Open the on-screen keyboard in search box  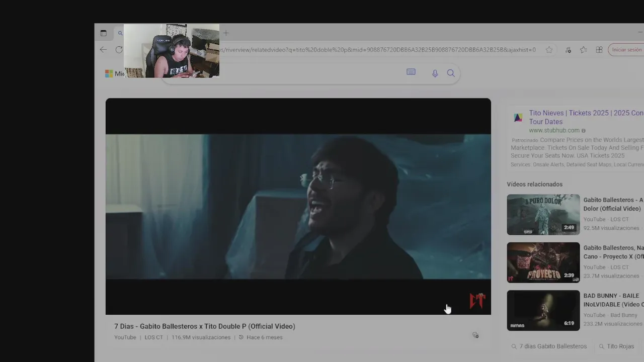tap(411, 72)
